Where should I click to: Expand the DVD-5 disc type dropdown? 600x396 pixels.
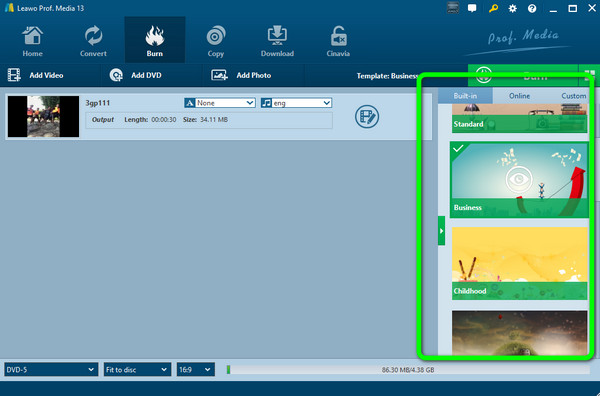51,370
